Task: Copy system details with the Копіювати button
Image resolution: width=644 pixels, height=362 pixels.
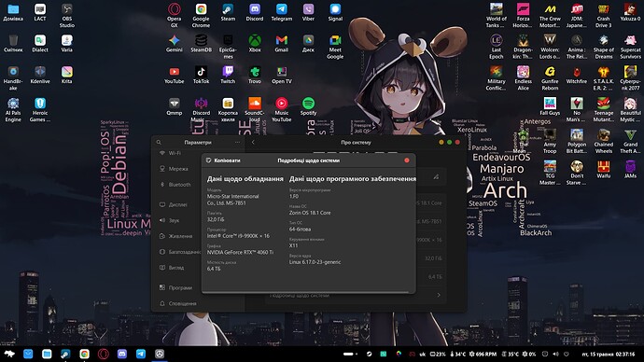Action: click(223, 160)
